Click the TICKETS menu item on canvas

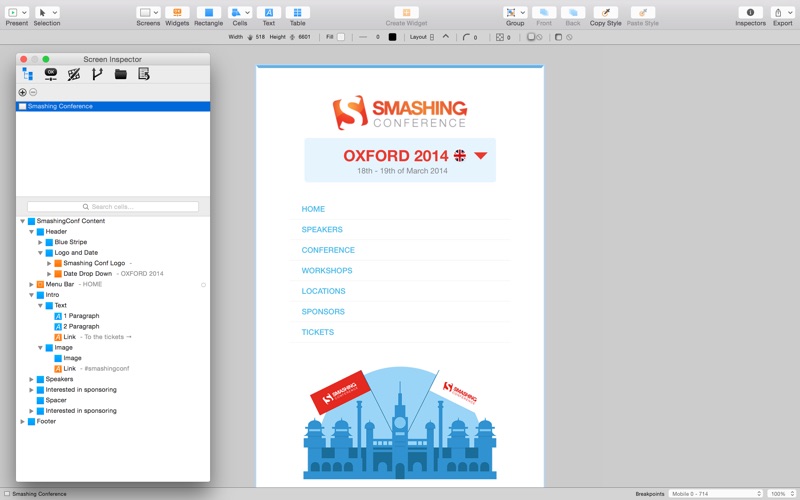pyautogui.click(x=317, y=332)
